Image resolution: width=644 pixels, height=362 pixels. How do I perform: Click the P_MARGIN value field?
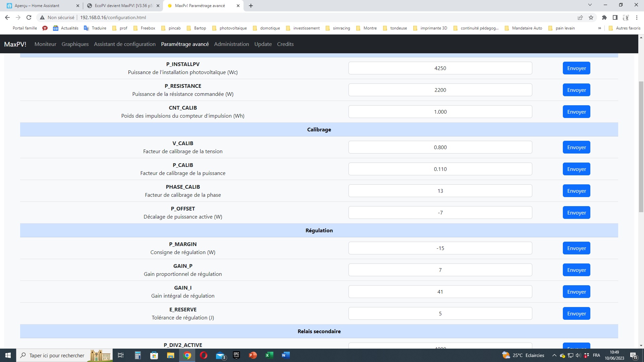point(440,248)
